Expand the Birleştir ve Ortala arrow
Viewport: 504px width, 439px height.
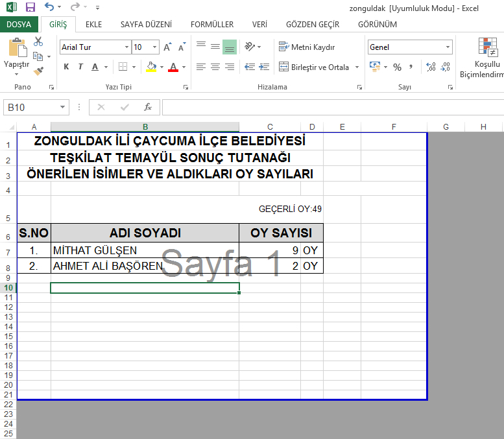(x=357, y=67)
